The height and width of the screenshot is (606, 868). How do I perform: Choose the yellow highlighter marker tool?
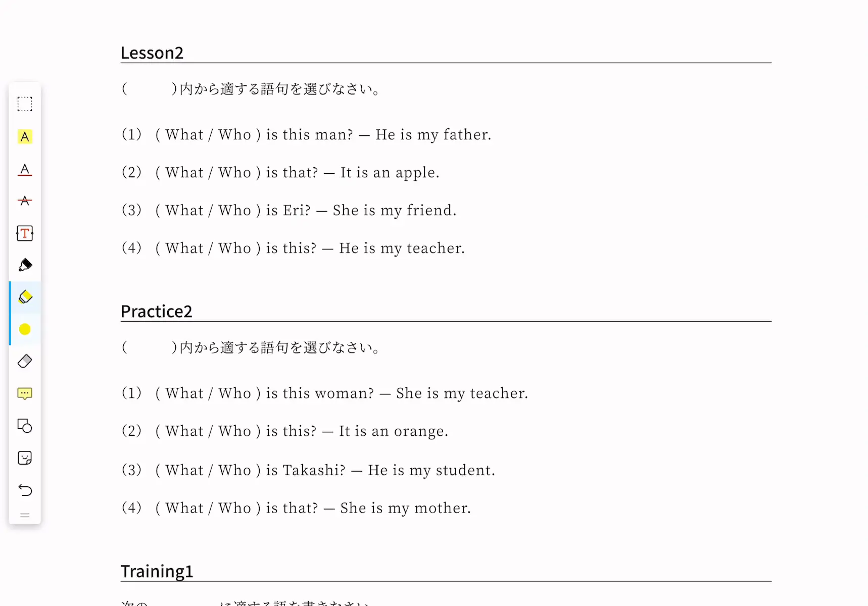pos(25,297)
